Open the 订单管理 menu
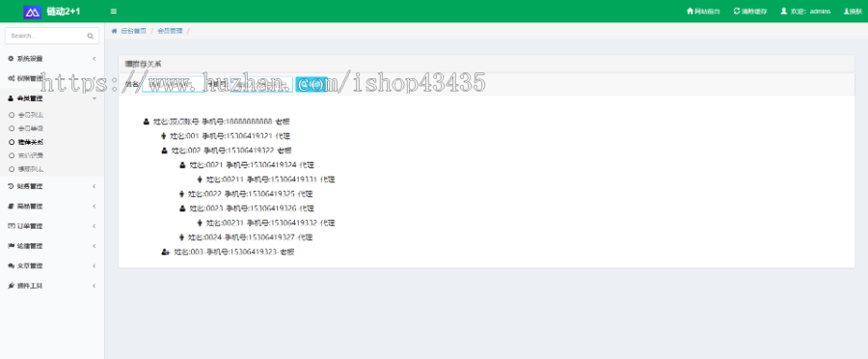Screen dimensions: 868x359 (x=29, y=226)
